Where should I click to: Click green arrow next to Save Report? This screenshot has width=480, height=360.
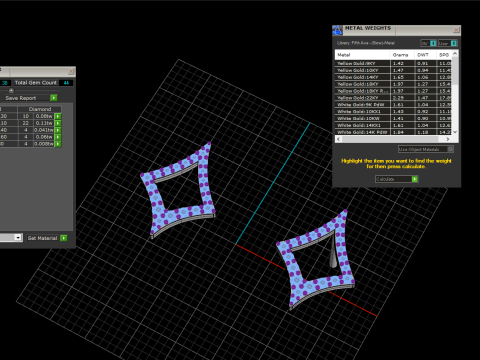pyautogui.click(x=54, y=98)
